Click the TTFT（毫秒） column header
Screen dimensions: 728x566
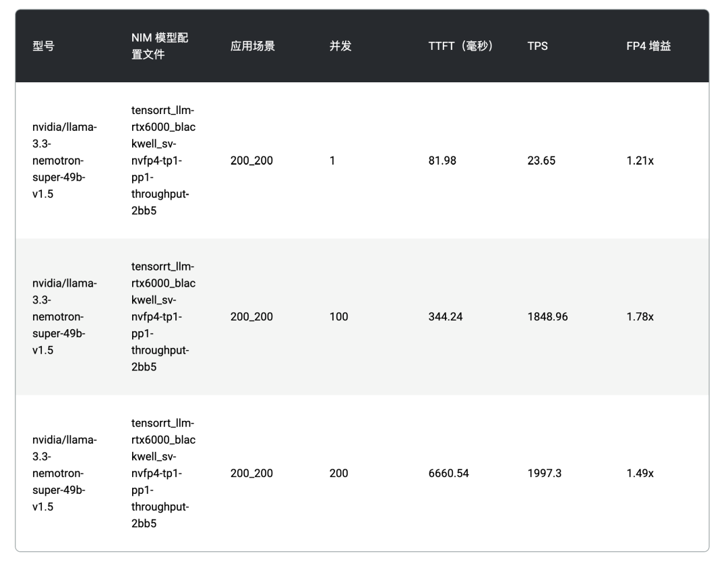click(460, 46)
